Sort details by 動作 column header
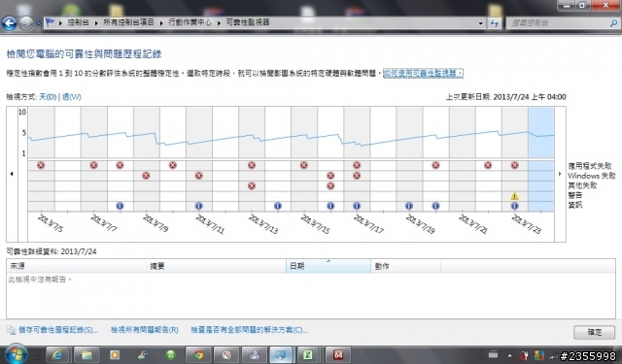This screenshot has width=622, height=364. click(406, 266)
